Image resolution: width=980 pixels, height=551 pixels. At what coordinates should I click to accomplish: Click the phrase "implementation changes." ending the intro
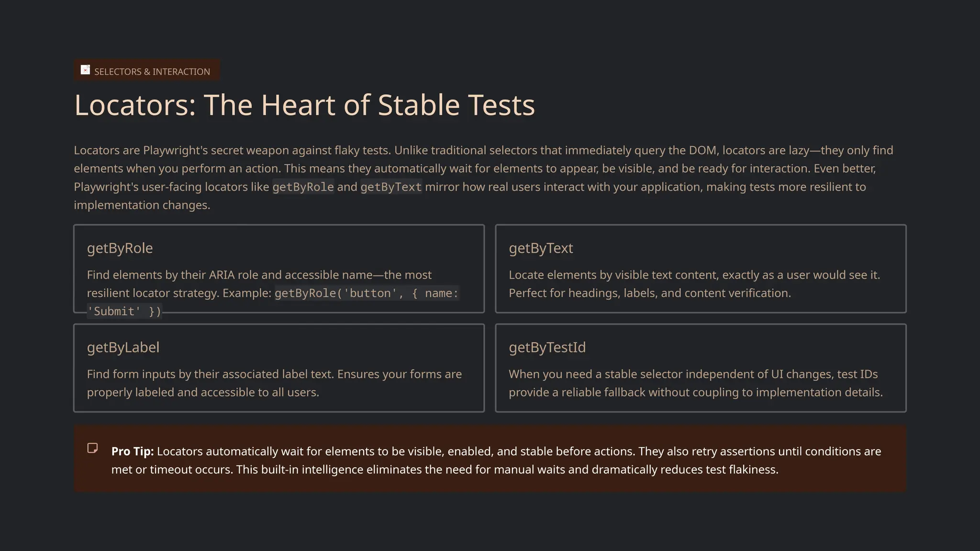pyautogui.click(x=142, y=205)
